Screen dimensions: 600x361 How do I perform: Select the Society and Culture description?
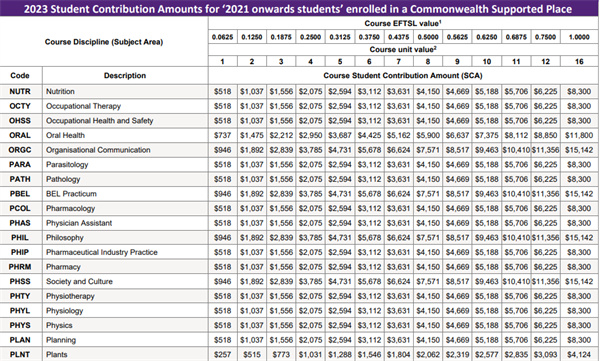click(79, 281)
